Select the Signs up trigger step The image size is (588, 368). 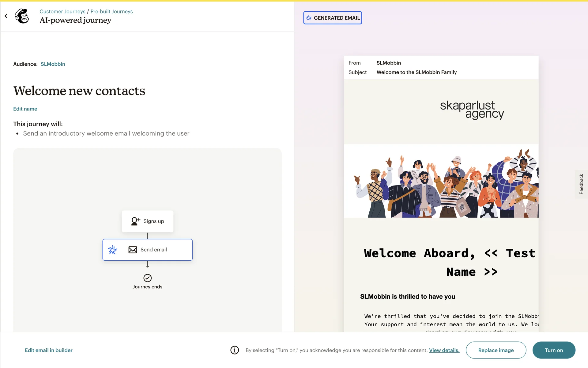(x=153, y=221)
